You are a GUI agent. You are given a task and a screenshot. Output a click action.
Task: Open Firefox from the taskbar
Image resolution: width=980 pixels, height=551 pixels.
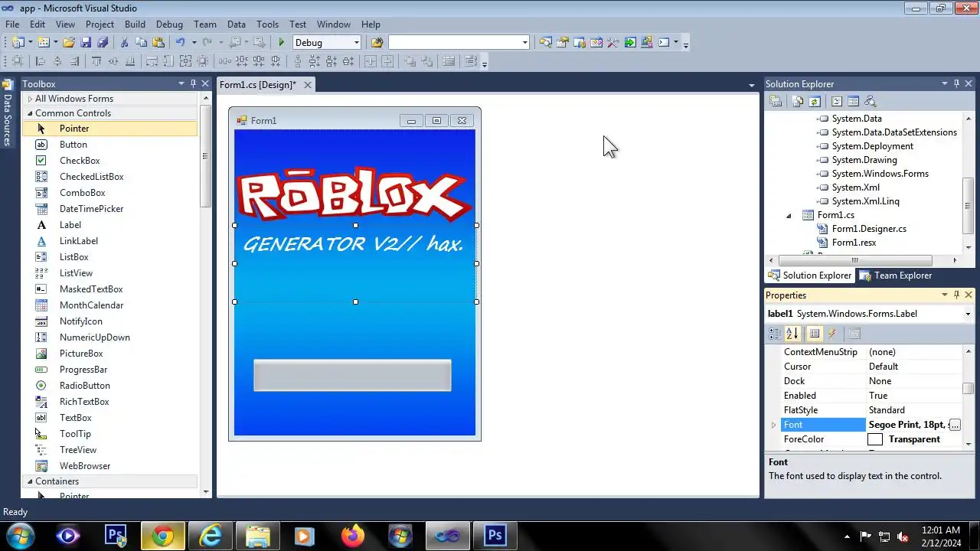coord(353,536)
